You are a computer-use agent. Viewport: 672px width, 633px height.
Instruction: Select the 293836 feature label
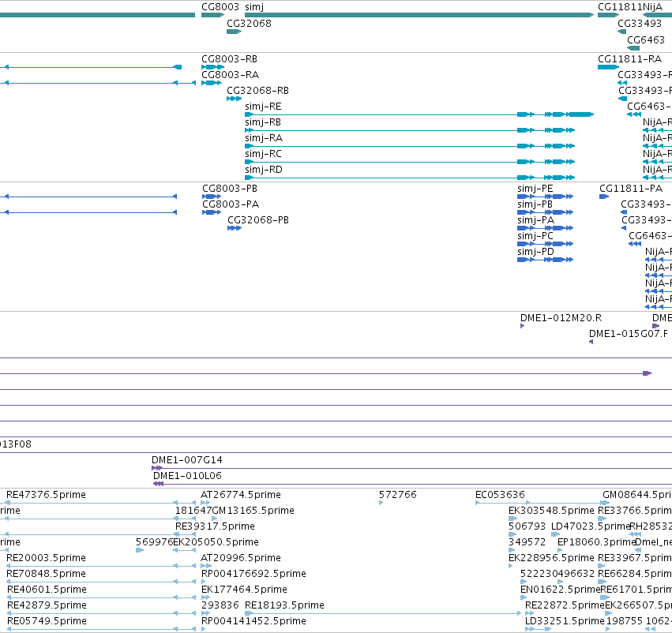220,606
